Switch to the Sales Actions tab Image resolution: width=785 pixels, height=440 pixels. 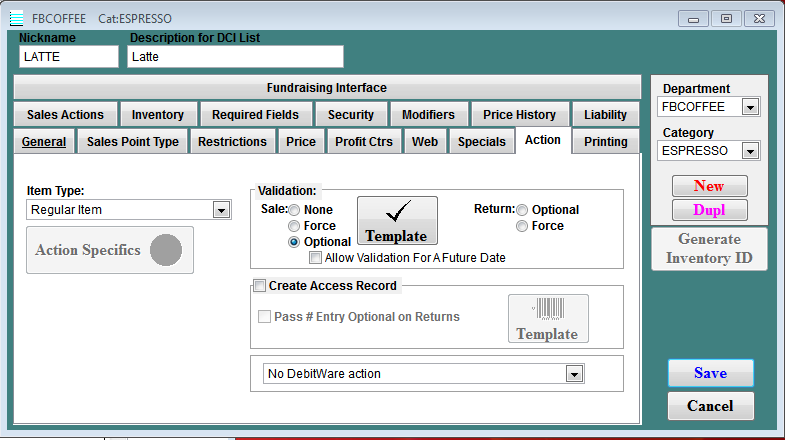(x=66, y=115)
